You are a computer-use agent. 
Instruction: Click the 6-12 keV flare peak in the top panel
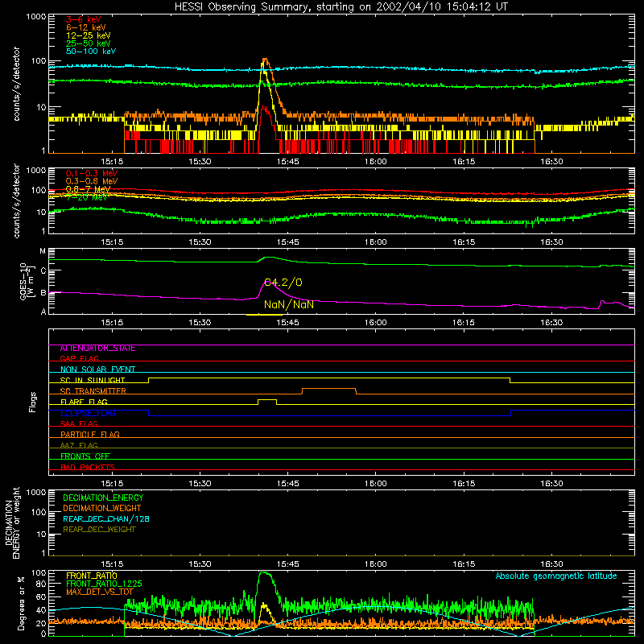coord(265,60)
